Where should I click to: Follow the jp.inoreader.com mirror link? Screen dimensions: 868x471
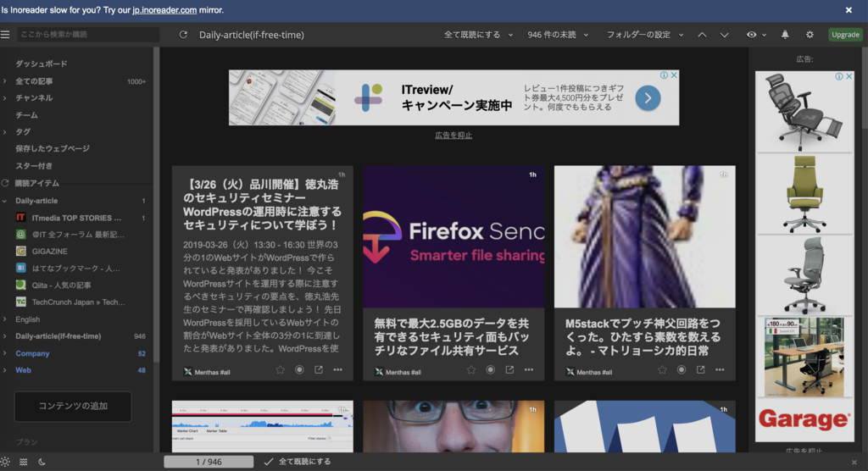(164, 10)
